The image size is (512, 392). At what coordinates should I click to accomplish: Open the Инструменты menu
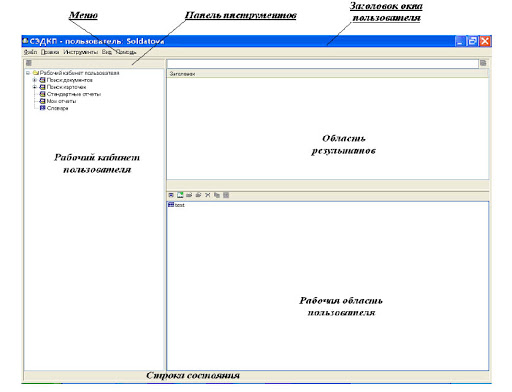click(81, 52)
